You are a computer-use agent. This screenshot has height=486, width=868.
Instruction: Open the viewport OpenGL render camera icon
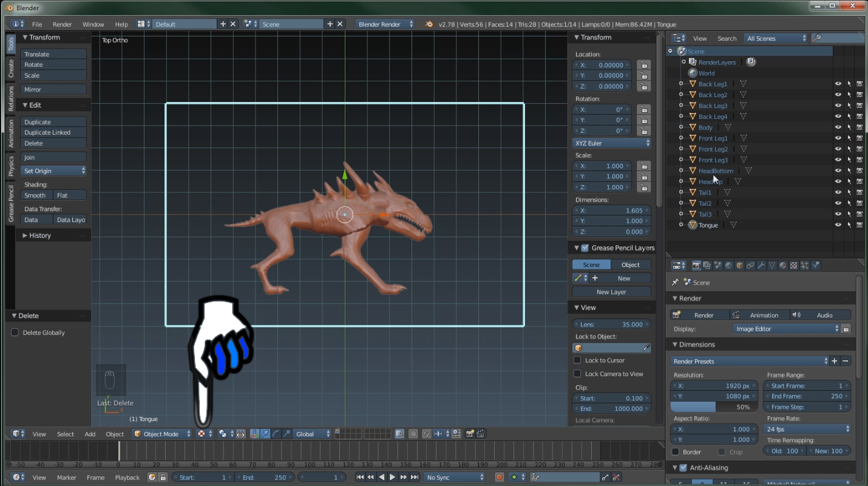coord(470,434)
